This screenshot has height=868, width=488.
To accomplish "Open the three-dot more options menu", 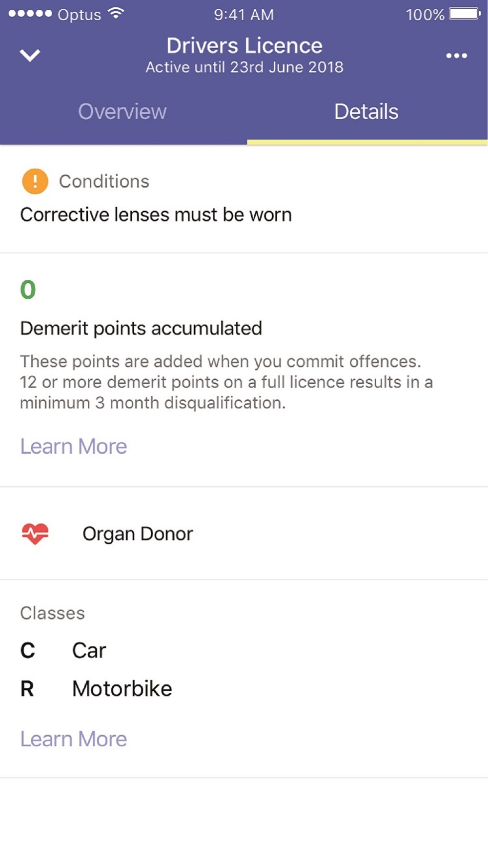I will coord(456,56).
